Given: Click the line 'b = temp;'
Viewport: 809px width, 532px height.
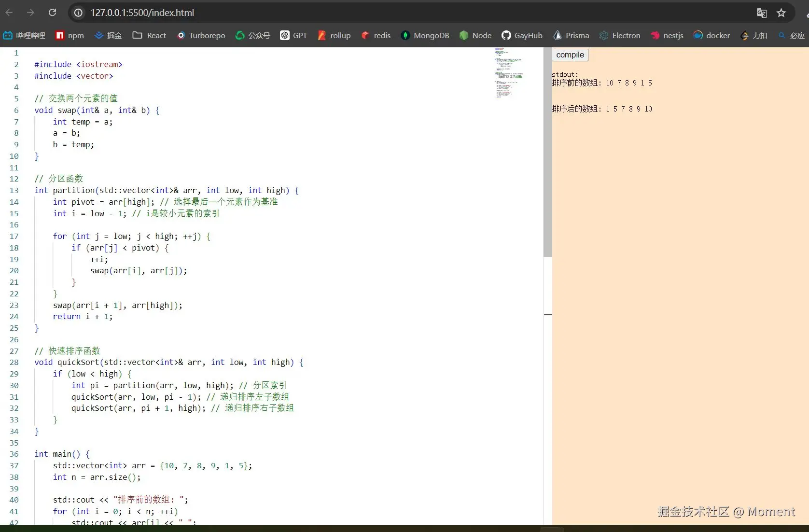Looking at the screenshot, I should click(x=73, y=144).
